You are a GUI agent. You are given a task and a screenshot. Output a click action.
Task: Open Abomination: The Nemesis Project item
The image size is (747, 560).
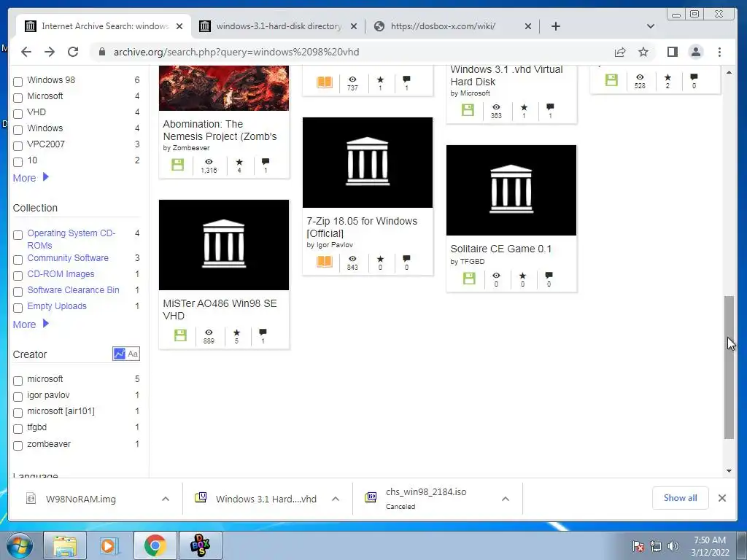tap(220, 130)
